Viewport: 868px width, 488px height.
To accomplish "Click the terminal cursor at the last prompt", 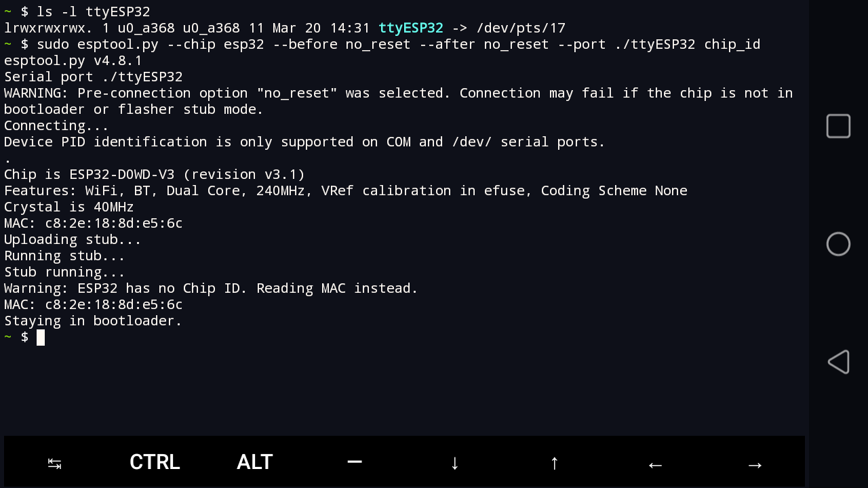I will 41,337.
